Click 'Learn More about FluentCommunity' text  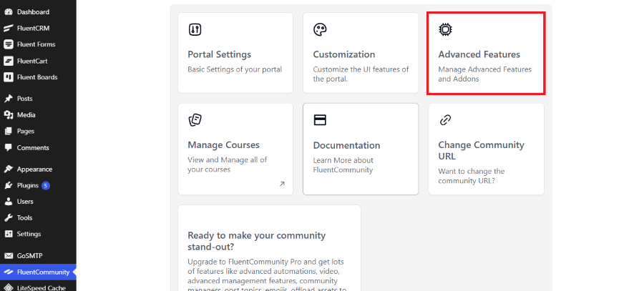(x=343, y=165)
